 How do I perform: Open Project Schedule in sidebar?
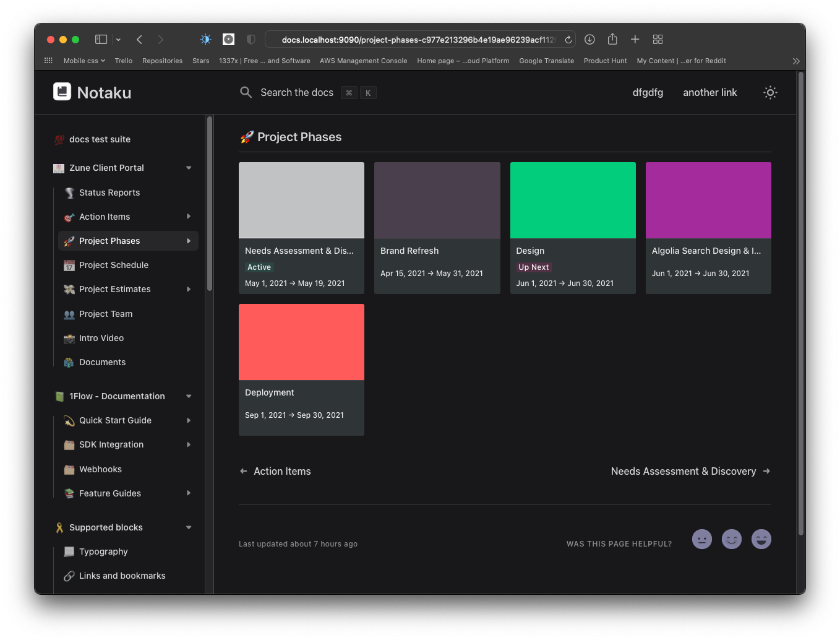[114, 265]
